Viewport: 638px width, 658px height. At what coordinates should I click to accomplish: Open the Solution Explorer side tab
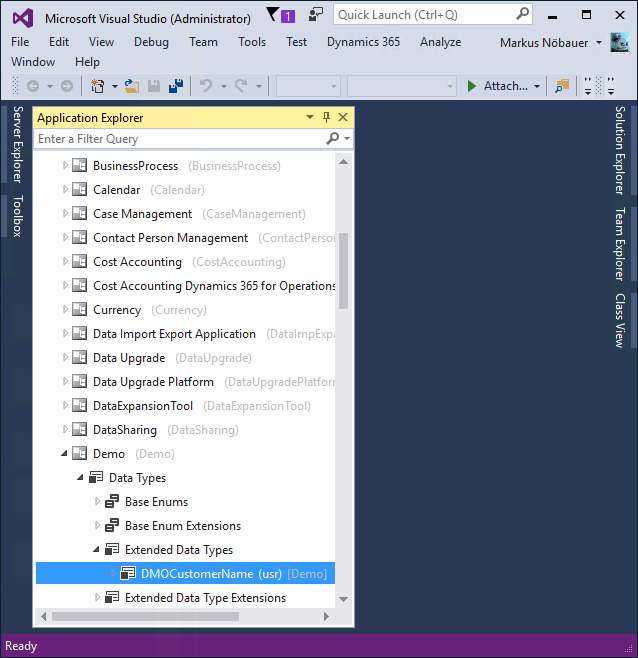tap(620, 150)
